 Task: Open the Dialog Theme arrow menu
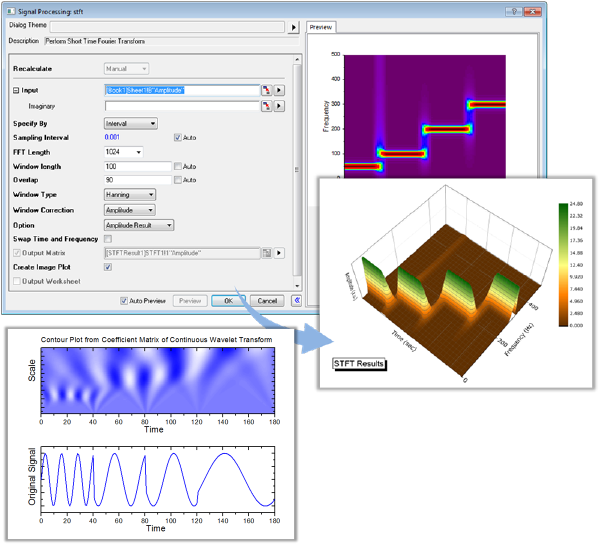[294, 27]
